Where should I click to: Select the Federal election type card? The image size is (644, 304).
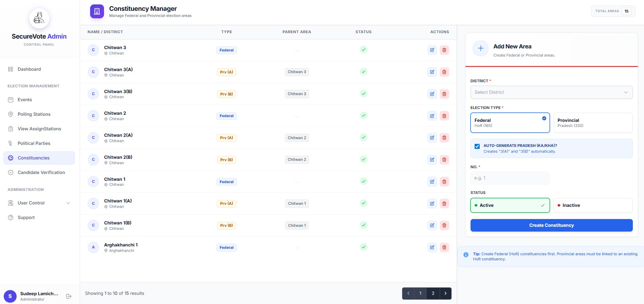510,123
